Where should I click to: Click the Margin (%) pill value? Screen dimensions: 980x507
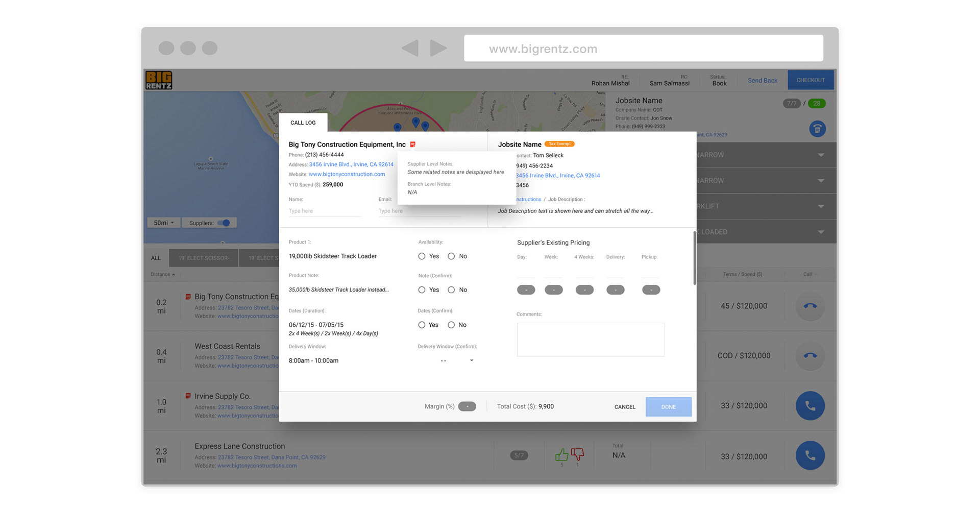[467, 406]
